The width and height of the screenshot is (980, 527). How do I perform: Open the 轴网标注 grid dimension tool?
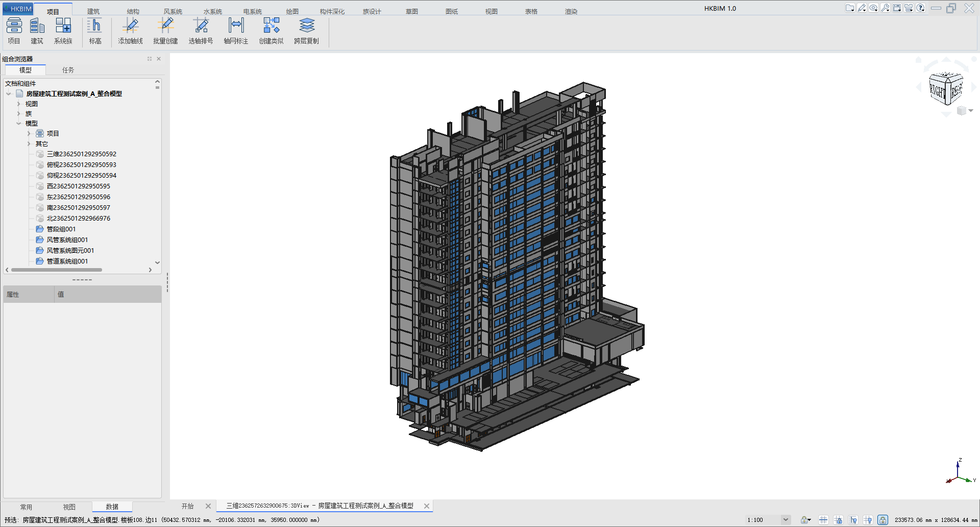pyautogui.click(x=236, y=31)
